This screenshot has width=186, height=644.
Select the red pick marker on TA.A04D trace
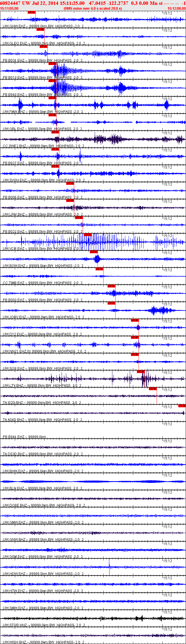point(182,406)
